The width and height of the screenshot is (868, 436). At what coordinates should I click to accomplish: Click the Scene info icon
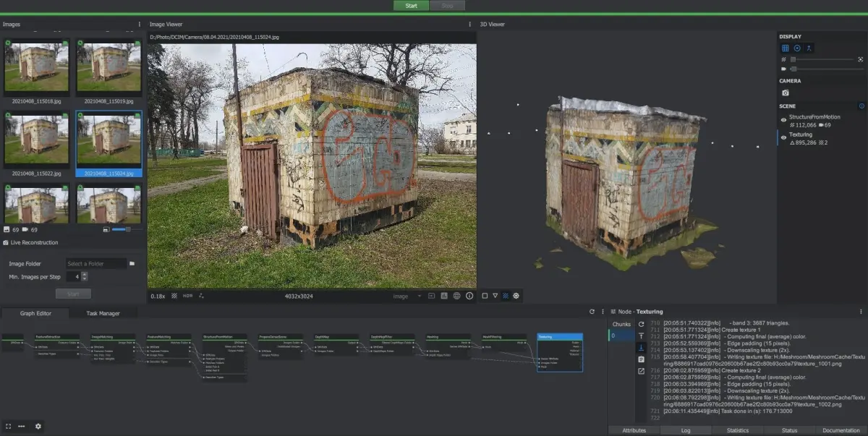coord(861,106)
